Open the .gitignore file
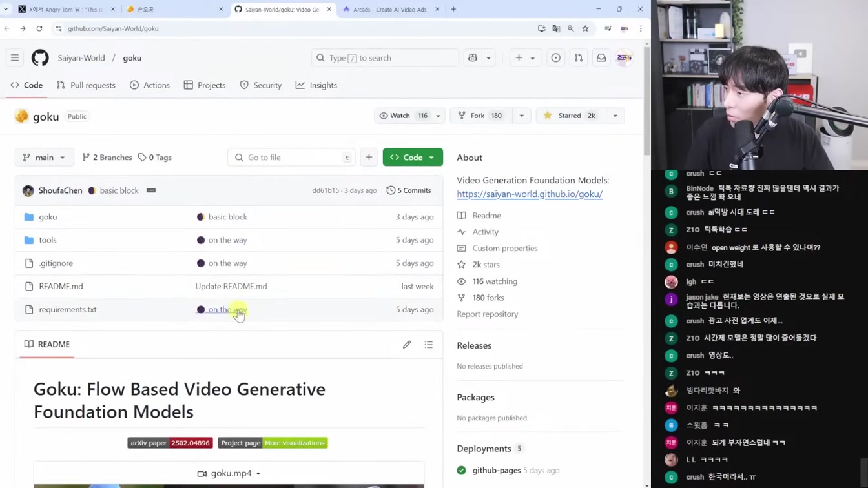 (x=56, y=263)
